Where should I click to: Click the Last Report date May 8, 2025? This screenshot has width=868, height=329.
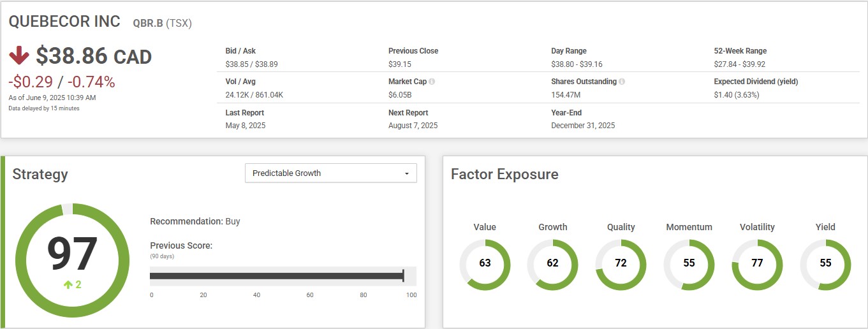click(x=246, y=126)
